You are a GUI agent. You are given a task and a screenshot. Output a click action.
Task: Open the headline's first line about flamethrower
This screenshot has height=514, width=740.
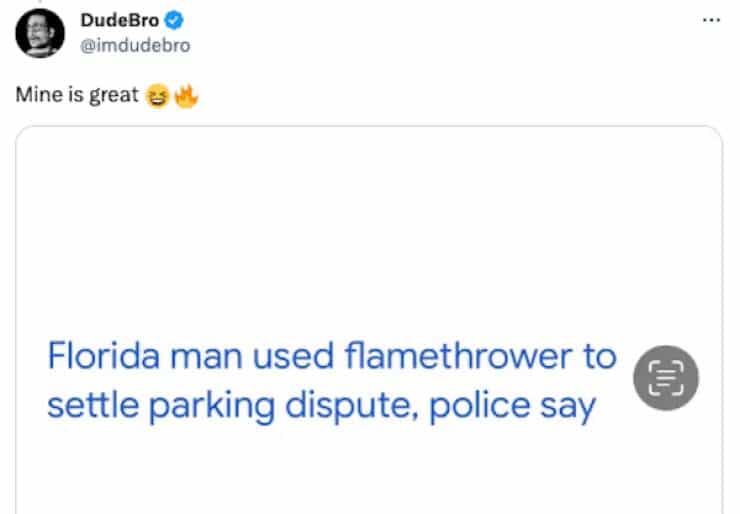tap(332, 356)
